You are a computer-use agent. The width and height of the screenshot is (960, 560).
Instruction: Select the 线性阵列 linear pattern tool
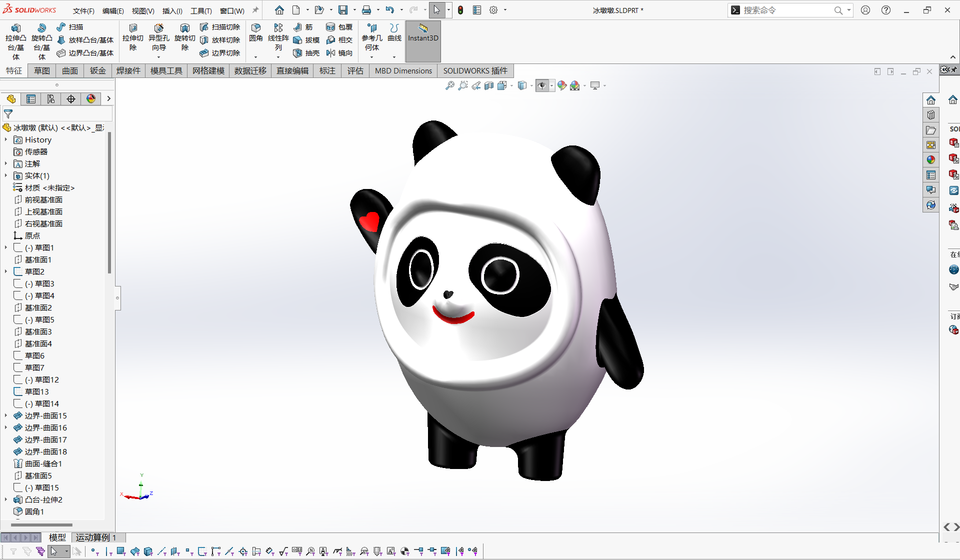(x=278, y=37)
